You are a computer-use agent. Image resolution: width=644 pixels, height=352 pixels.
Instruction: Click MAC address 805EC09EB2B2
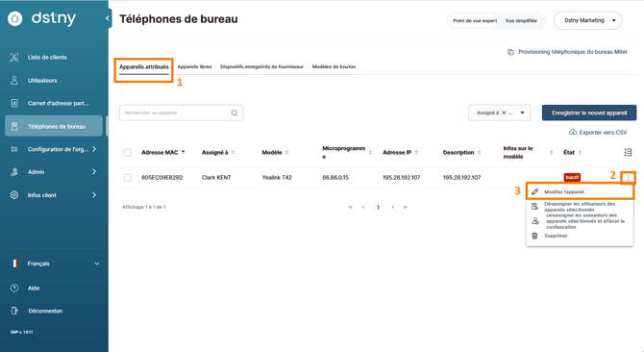coord(161,177)
